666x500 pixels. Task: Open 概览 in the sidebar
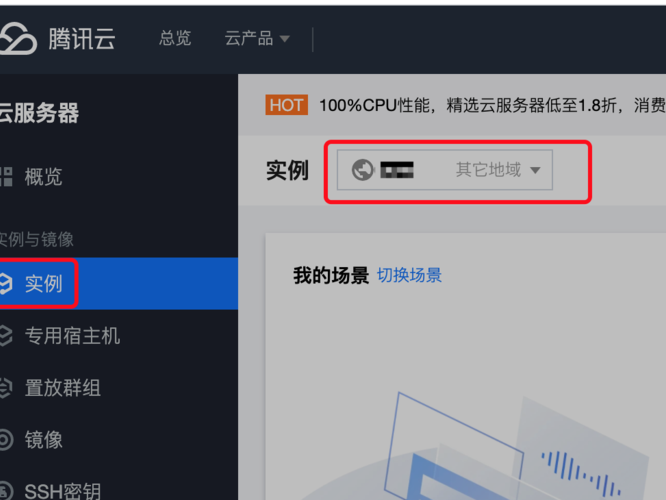[x=43, y=177]
